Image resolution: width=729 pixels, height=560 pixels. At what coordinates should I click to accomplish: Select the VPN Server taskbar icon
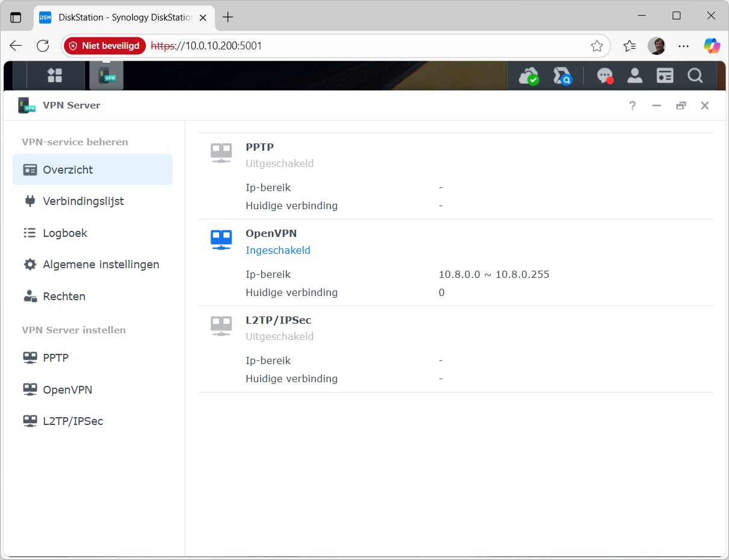[x=107, y=75]
